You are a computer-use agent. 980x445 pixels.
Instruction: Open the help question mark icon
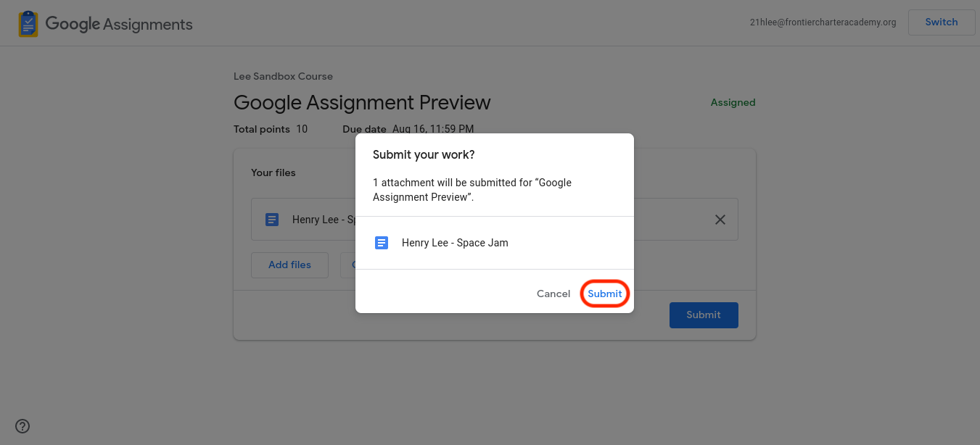pyautogui.click(x=22, y=426)
